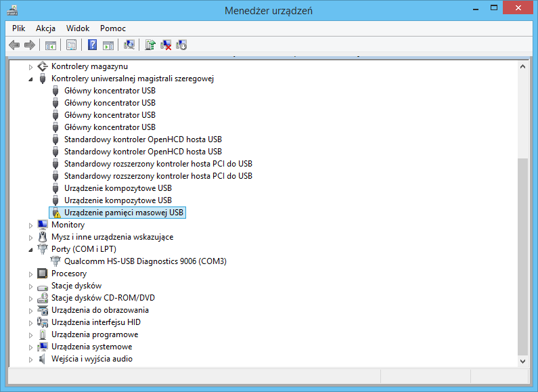The image size is (538, 392).
Task: Click the Properties toolbar icon
Action: (71, 45)
